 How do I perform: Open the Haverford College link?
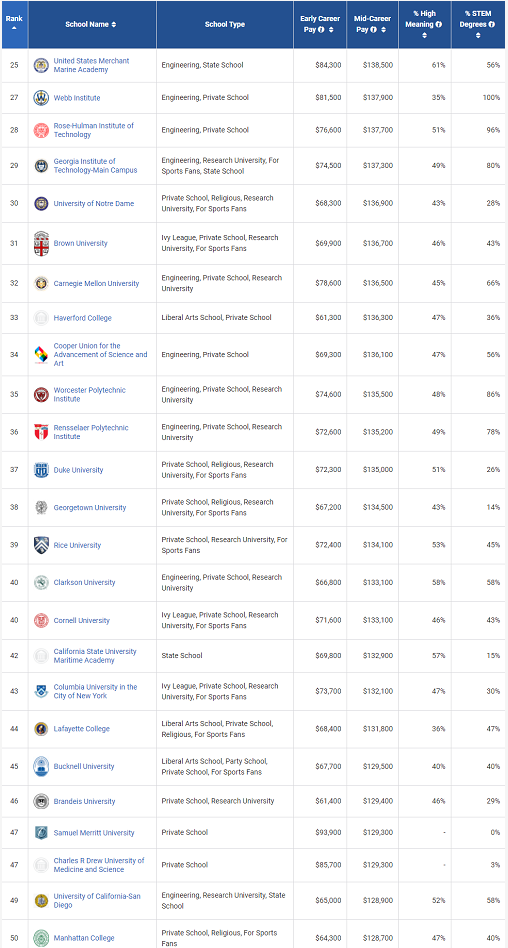(83, 318)
